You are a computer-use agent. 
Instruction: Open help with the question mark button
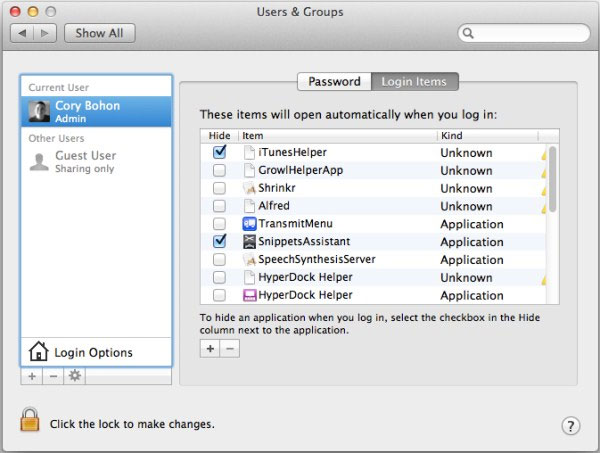[x=571, y=425]
